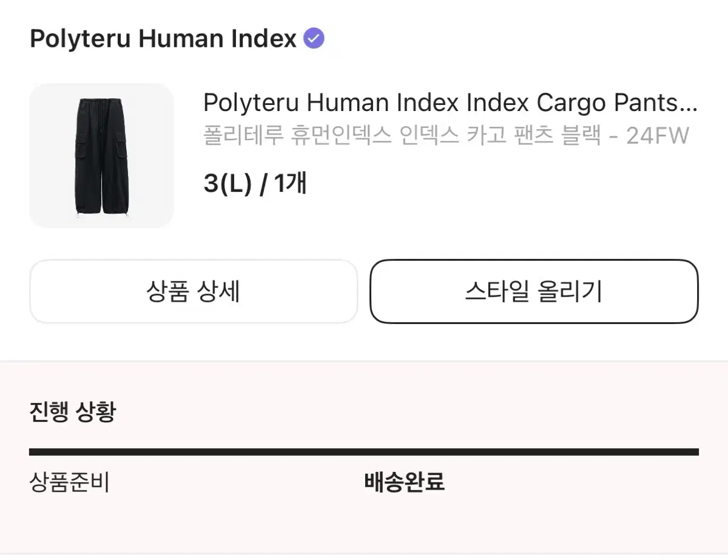Tap the 3(L) / 1개 size and quantity text
The height and width of the screenshot is (560, 728).
click(x=255, y=183)
